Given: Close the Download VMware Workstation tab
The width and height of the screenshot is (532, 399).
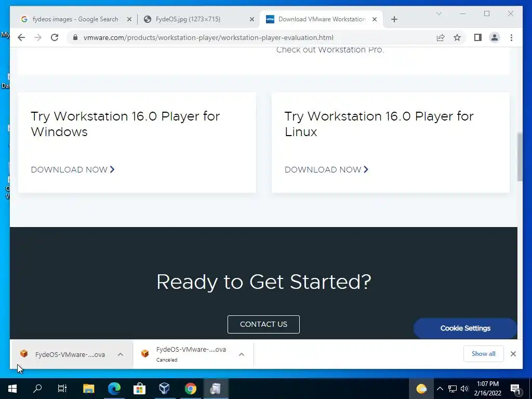Looking at the screenshot, I should tap(375, 19).
